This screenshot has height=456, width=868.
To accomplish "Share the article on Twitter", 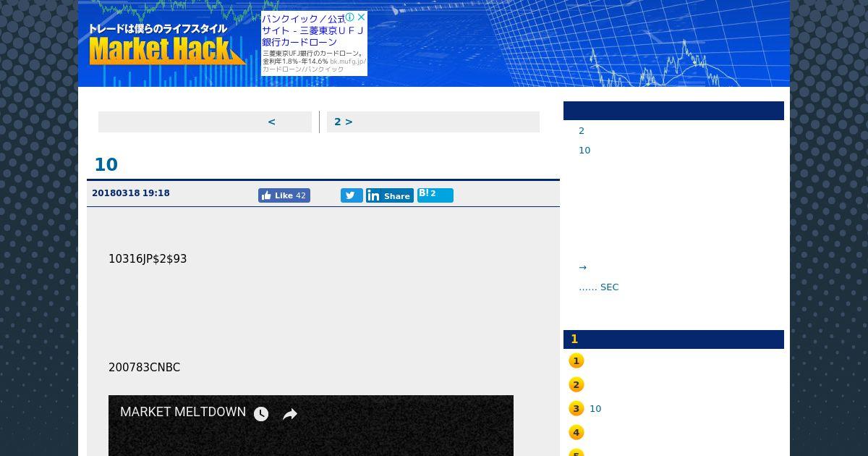I will click(352, 195).
